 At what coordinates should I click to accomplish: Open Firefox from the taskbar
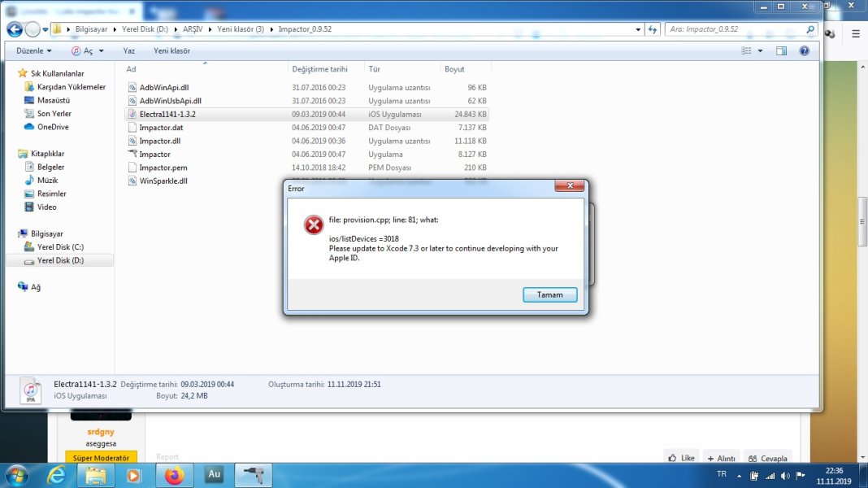pyautogui.click(x=175, y=474)
